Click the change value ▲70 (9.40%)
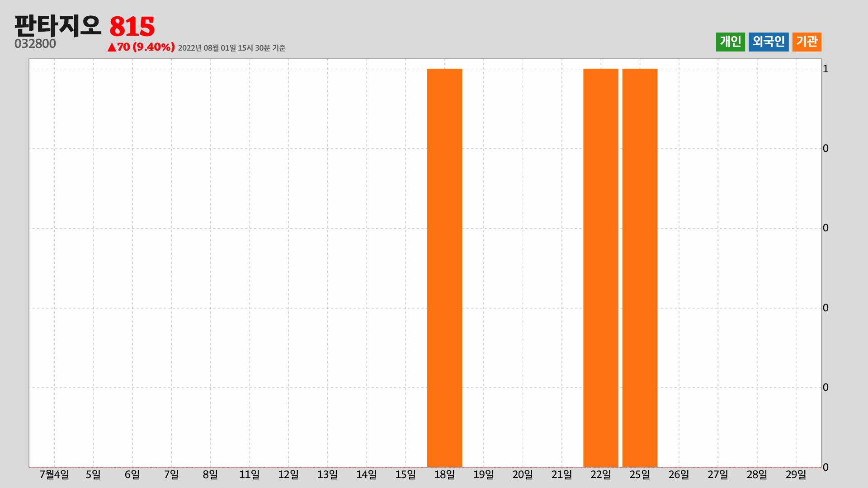Screen dimensions: 868x488 tap(141, 47)
